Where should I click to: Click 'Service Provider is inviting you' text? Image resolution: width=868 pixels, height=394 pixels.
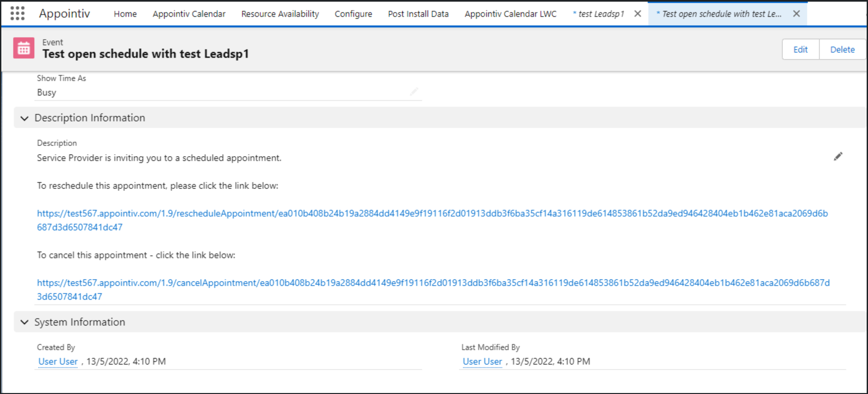[x=159, y=158]
